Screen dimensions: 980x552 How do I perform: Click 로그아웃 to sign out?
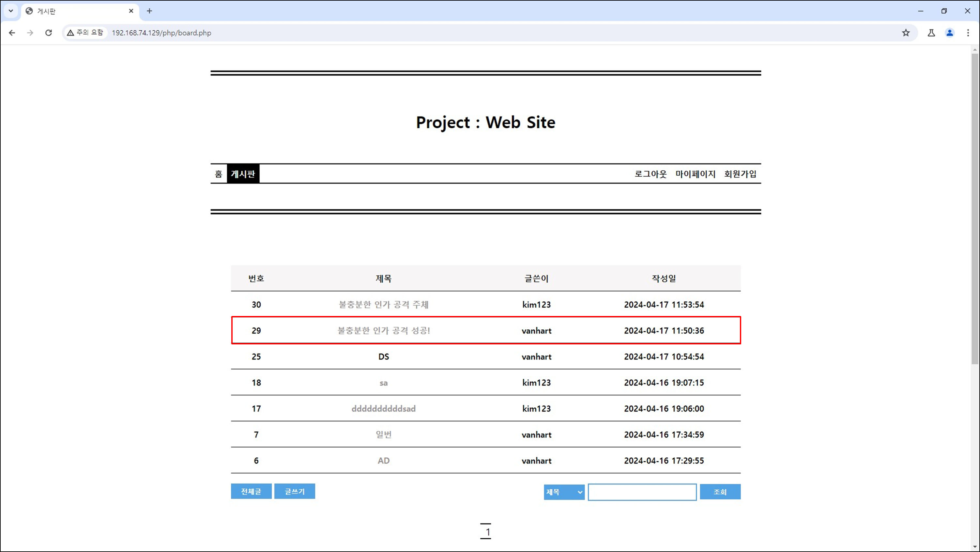pyautogui.click(x=651, y=174)
